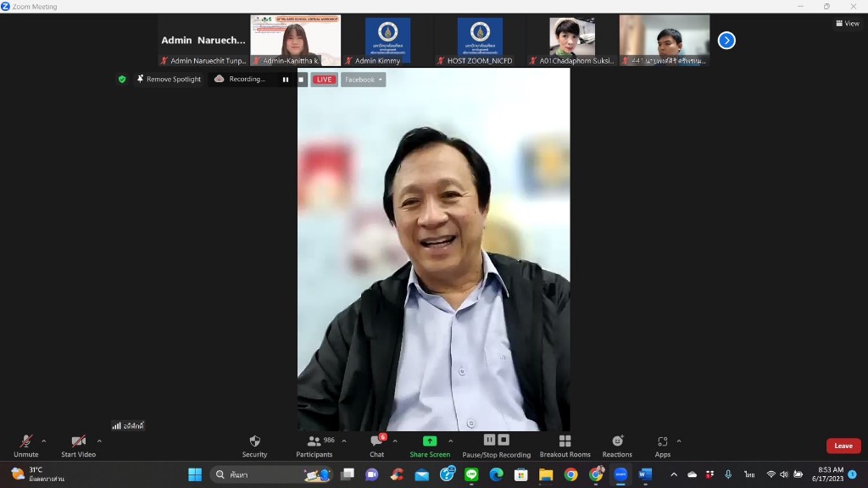Open the Facebook live dropdown
The height and width of the screenshot is (488, 868).
pyautogui.click(x=363, y=80)
